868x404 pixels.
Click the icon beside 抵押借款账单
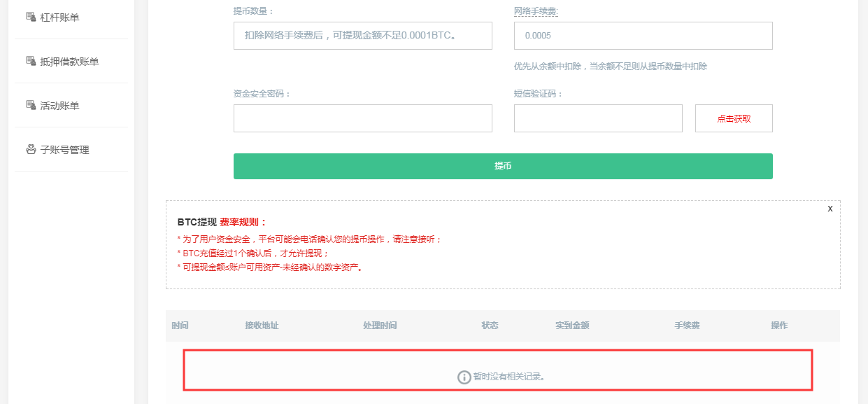[31, 61]
